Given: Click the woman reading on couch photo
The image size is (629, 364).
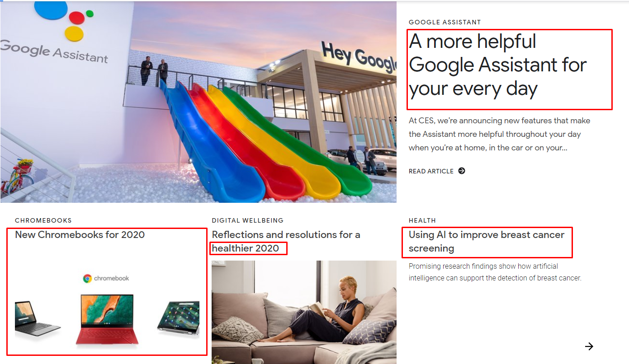Looking at the screenshot, I should (304, 312).
